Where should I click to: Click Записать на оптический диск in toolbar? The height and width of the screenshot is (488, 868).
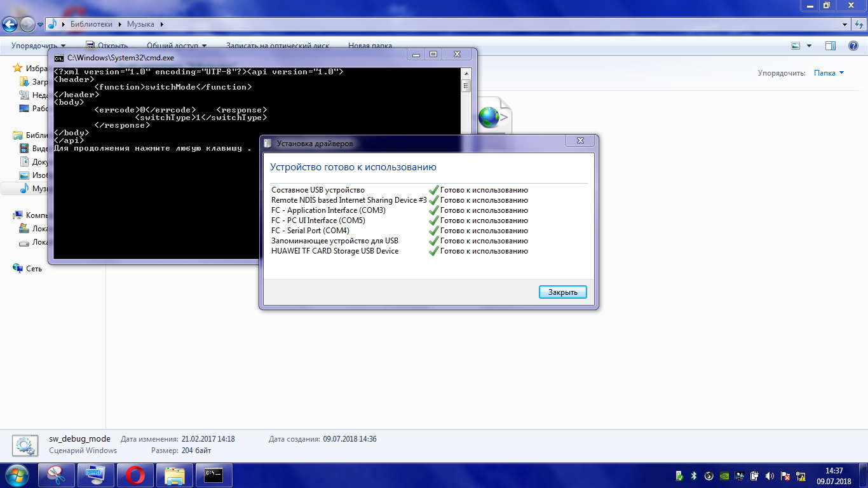278,46
